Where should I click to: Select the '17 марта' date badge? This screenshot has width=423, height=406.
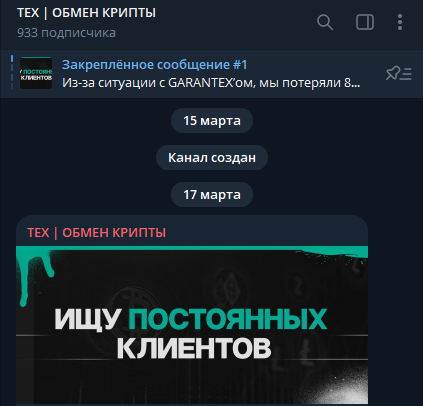[212, 194]
